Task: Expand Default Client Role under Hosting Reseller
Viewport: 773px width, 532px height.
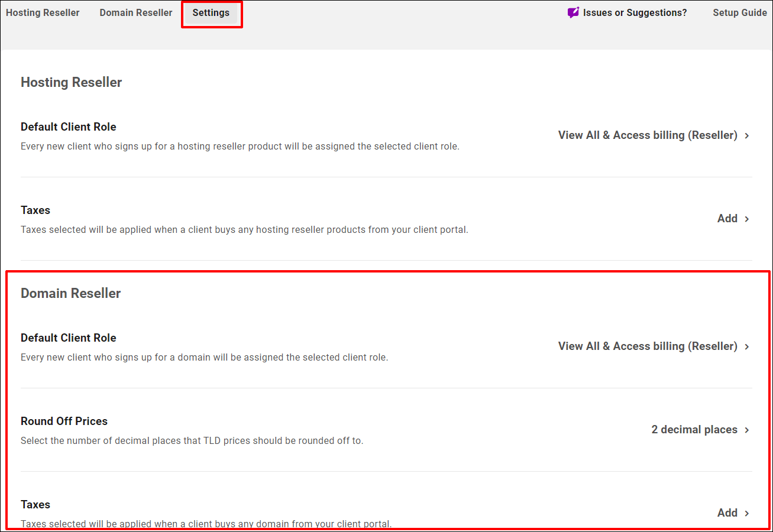Action: click(x=746, y=135)
